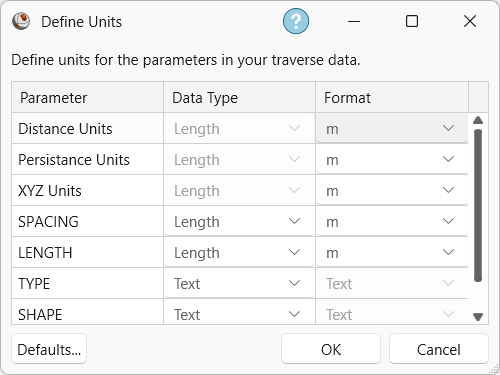
Task: Open the Distance Units Format dropdown
Action: click(392, 128)
